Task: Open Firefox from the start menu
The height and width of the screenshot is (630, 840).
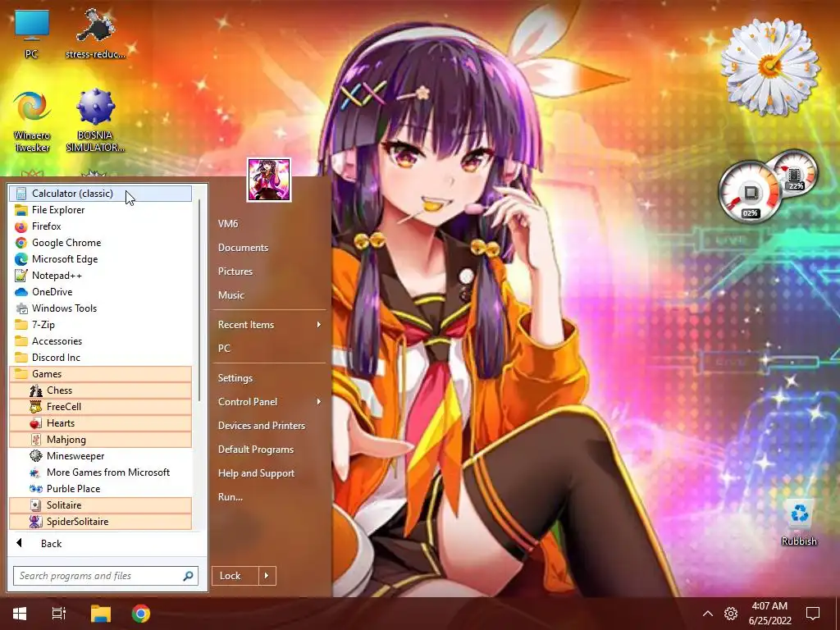Action: pyautogui.click(x=100, y=226)
